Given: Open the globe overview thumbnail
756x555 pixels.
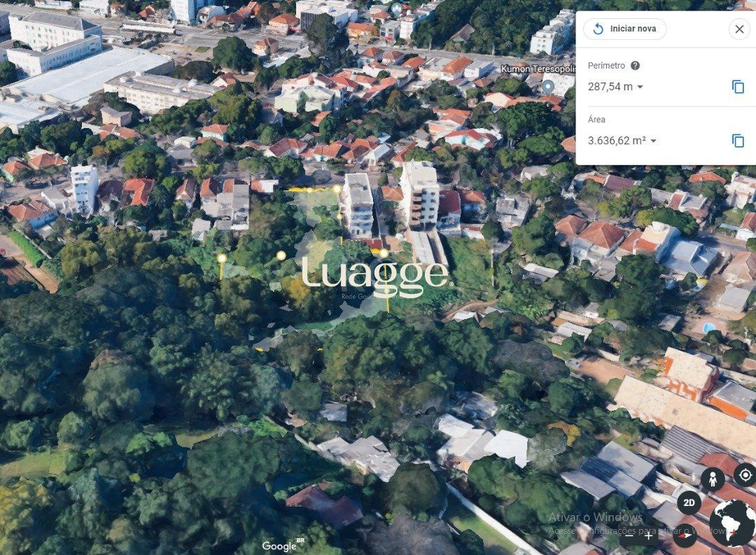Looking at the screenshot, I should (733, 524).
